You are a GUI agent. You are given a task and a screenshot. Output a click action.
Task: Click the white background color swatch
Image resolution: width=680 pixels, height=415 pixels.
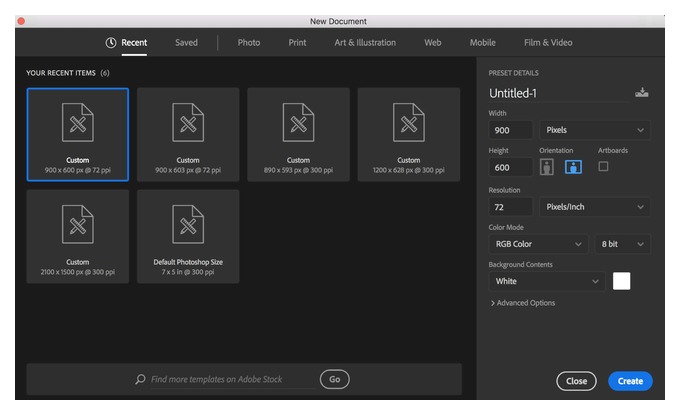pyautogui.click(x=621, y=281)
